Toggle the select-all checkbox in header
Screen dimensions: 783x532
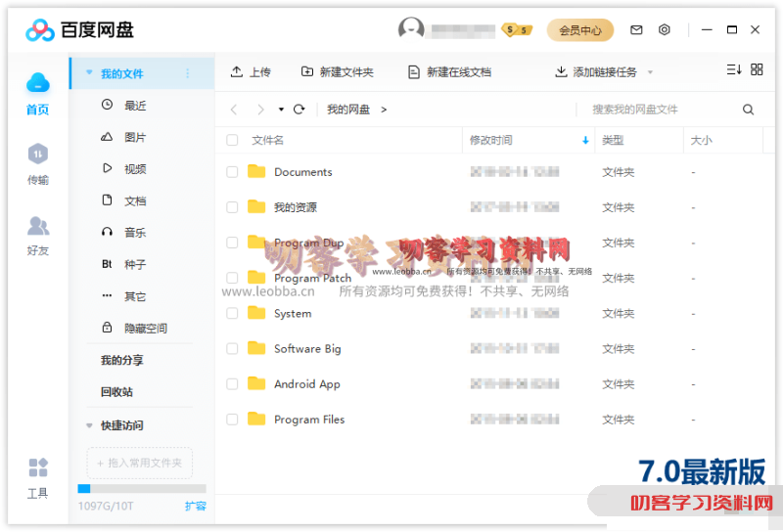tap(232, 140)
